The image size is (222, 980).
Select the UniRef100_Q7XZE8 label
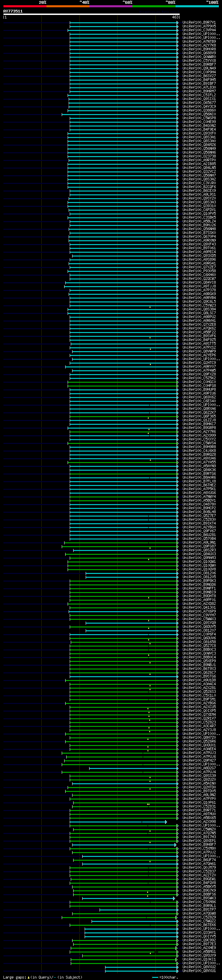(x=199, y=324)
